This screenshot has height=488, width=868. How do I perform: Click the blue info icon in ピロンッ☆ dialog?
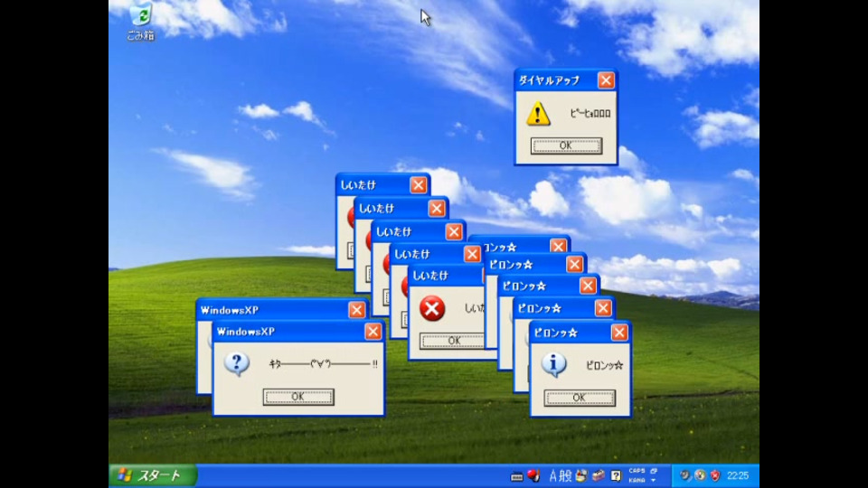click(553, 364)
